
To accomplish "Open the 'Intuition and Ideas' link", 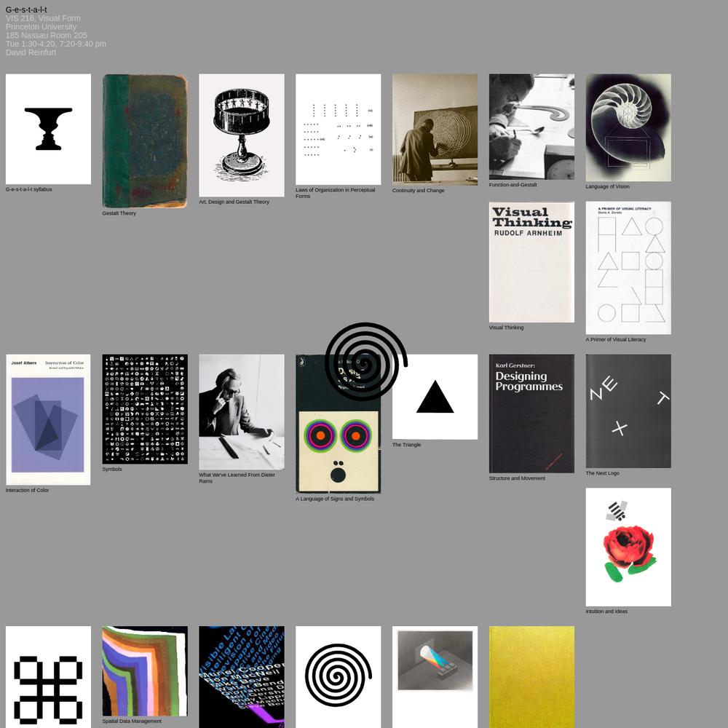I will coord(606,612).
